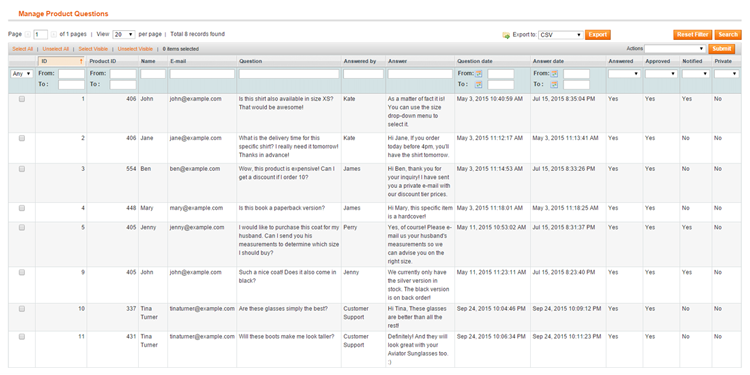Check the row with ID 1
Image resolution: width=750 pixels, height=375 pixels.
[22, 99]
